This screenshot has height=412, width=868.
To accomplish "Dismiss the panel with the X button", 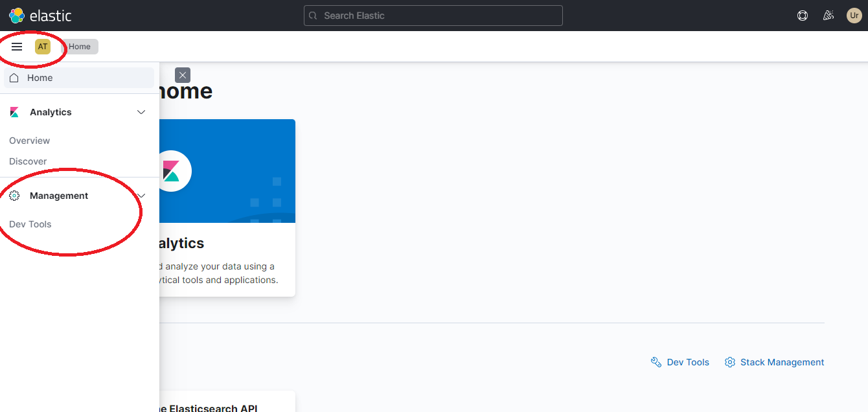I will tap(182, 74).
